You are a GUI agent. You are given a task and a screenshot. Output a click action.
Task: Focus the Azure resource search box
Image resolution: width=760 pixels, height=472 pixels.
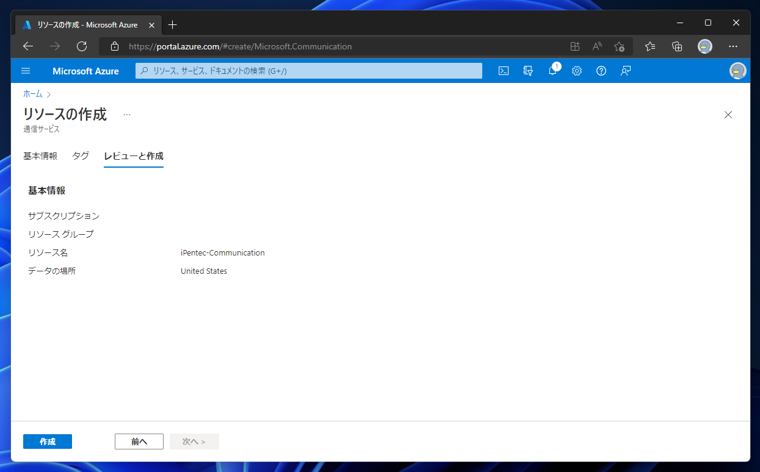[x=309, y=71]
